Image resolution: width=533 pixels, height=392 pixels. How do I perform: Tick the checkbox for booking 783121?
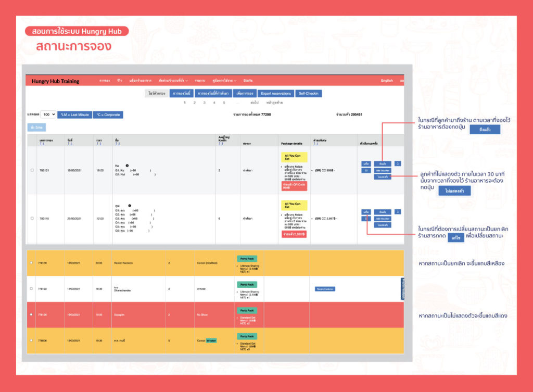point(32,170)
